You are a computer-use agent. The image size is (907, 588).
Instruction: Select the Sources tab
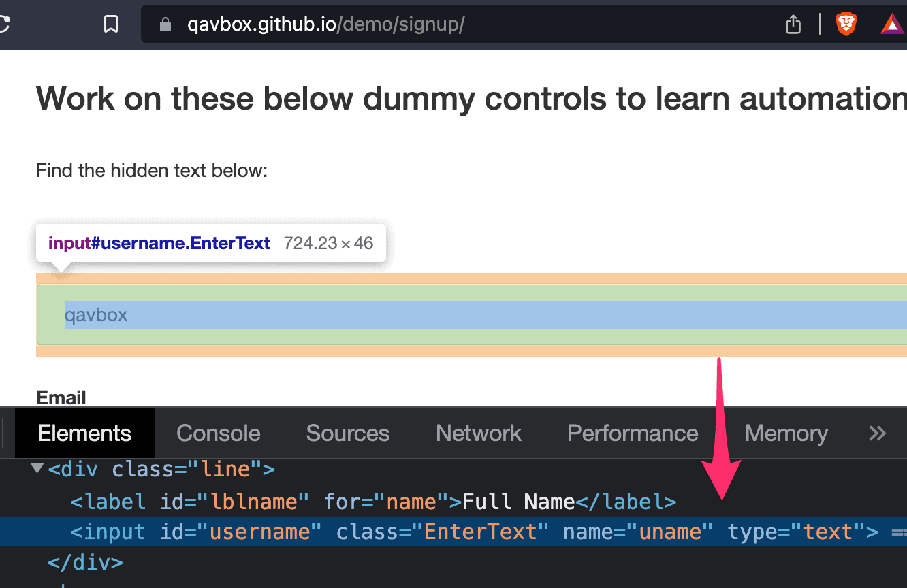pyautogui.click(x=347, y=433)
